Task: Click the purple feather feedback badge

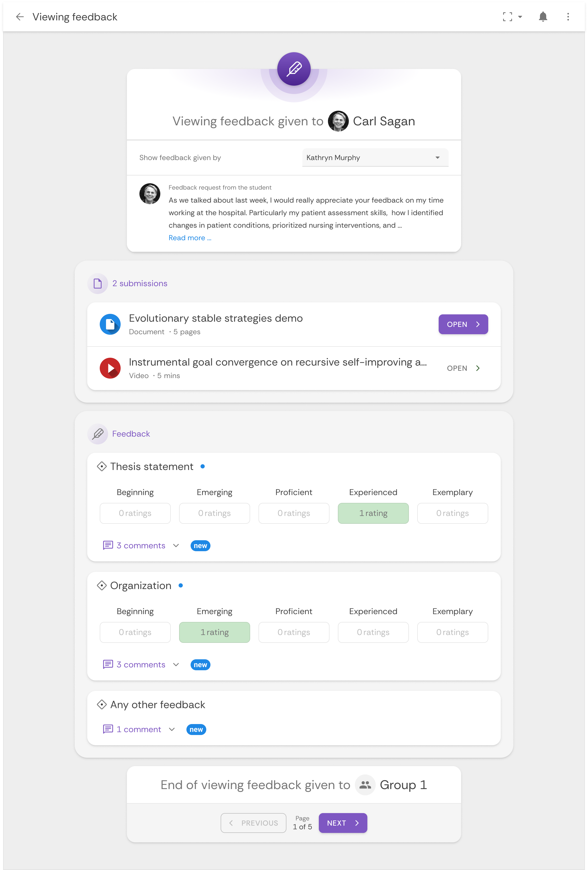Action: [x=294, y=69]
